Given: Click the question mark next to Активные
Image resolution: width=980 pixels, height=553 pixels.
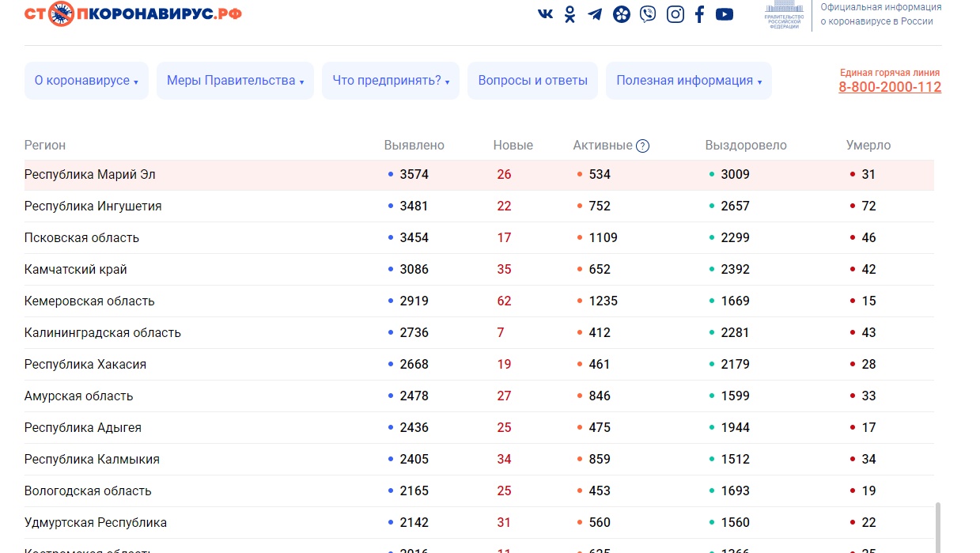Looking at the screenshot, I should 642,146.
